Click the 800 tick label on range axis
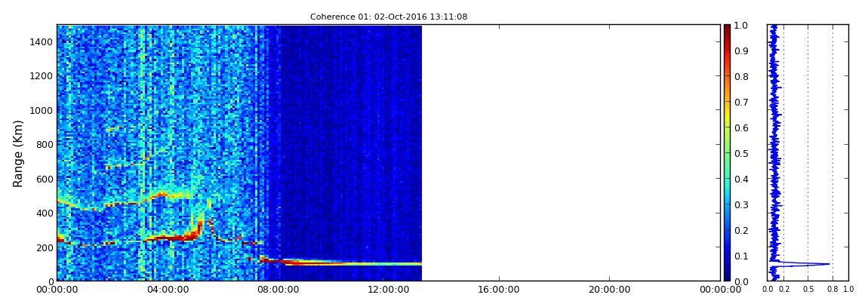The height and width of the screenshot is (307, 868). [x=43, y=144]
